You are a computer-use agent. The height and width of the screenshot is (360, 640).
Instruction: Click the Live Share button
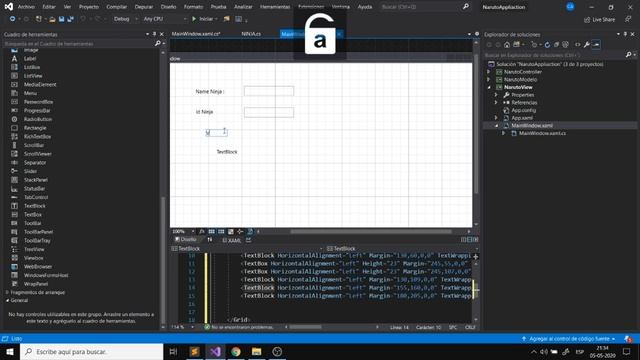tap(599, 20)
